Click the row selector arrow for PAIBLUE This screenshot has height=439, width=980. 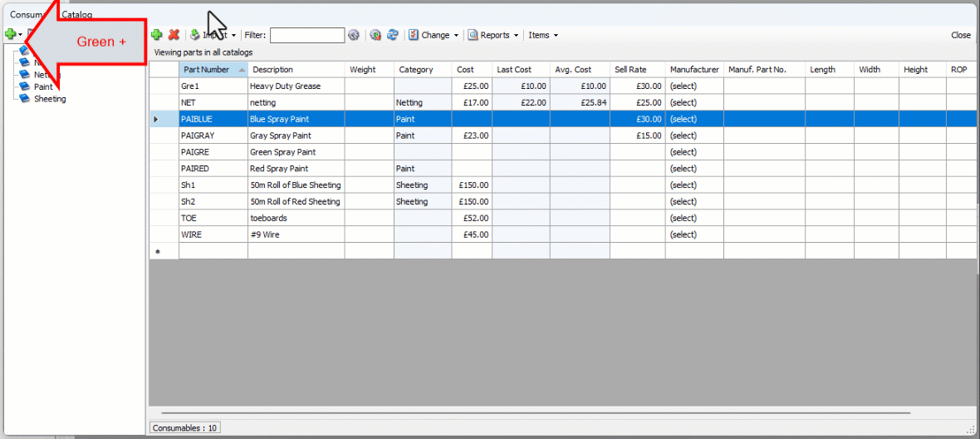tap(157, 120)
